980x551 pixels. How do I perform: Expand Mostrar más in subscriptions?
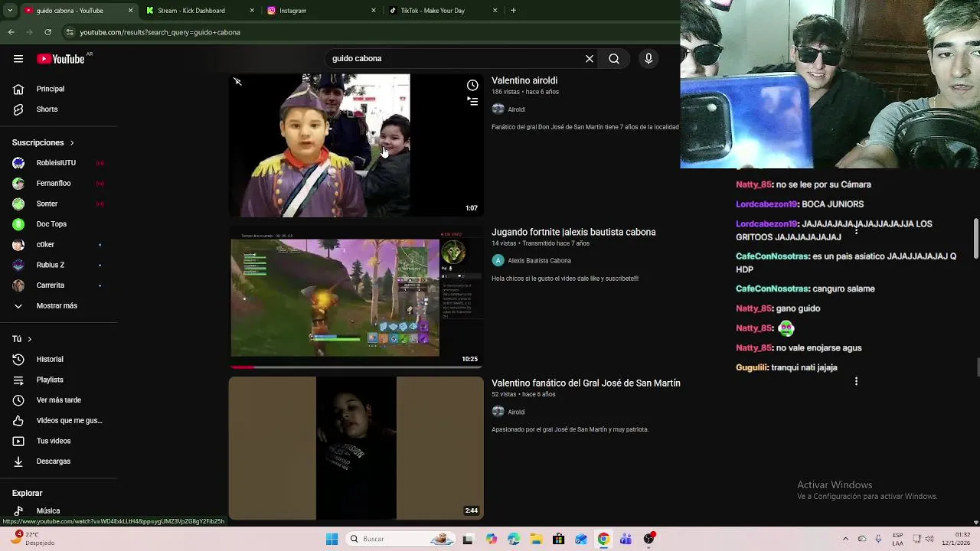(58, 305)
